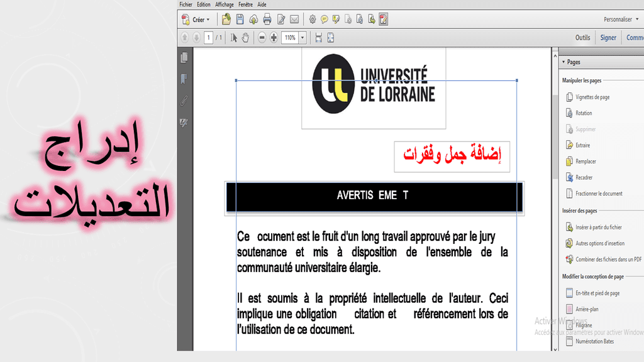The width and height of the screenshot is (644, 362).
Task: Click the red Arabic text box
Action: click(x=452, y=156)
